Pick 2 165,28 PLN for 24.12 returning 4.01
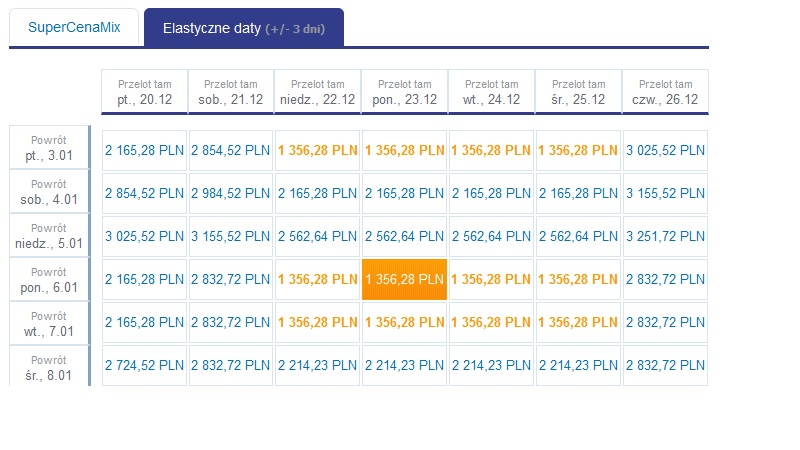 click(491, 193)
